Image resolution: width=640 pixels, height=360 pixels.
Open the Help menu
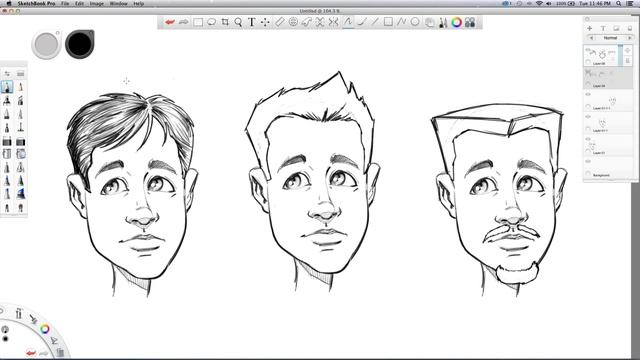(x=139, y=3)
